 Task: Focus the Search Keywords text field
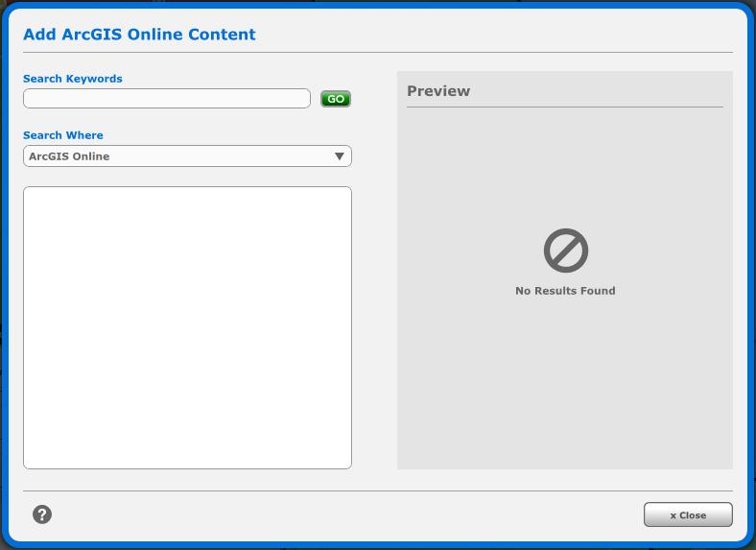[x=167, y=99]
